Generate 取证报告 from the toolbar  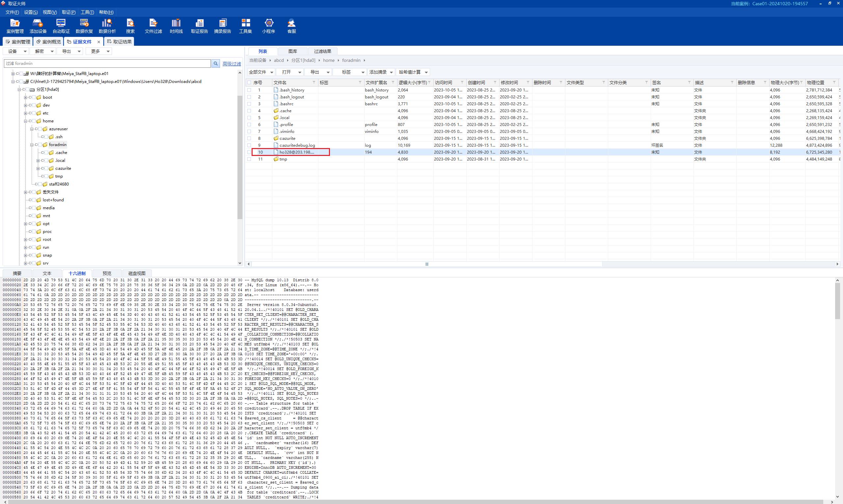(x=200, y=26)
